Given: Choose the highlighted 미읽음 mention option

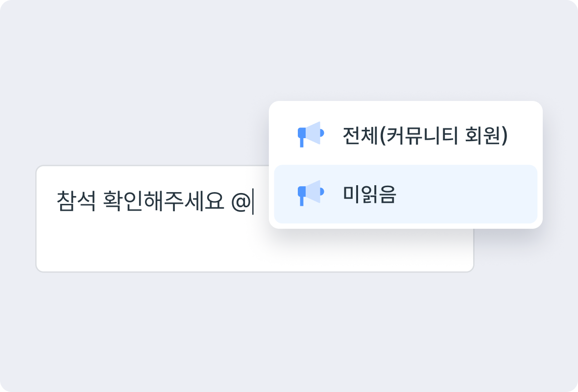Looking at the screenshot, I should 406,194.
